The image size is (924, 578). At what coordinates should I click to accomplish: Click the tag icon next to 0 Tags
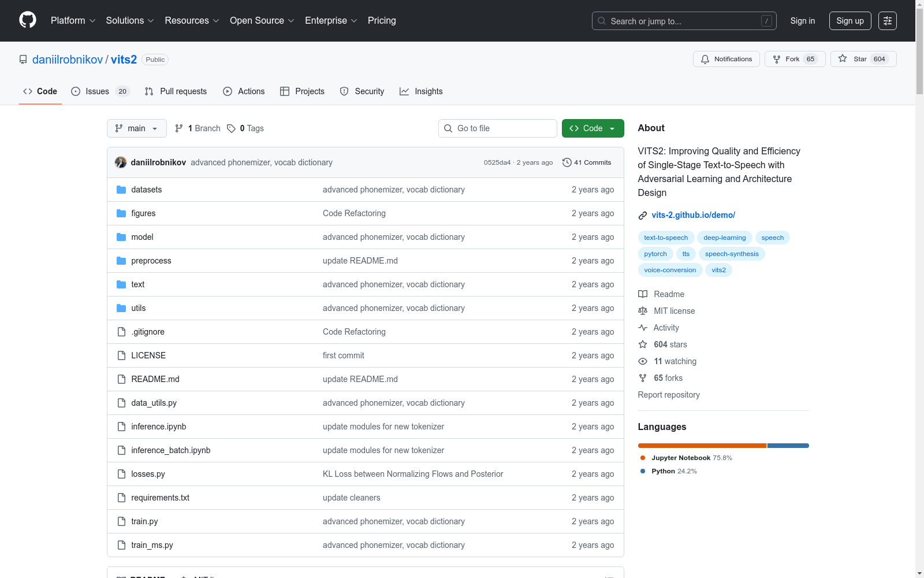(x=231, y=128)
